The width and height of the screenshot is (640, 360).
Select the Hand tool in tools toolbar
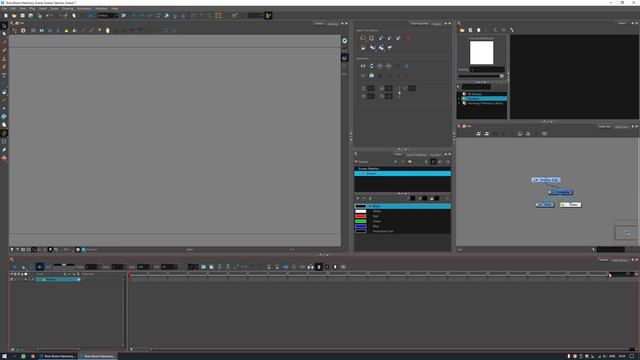point(4,125)
